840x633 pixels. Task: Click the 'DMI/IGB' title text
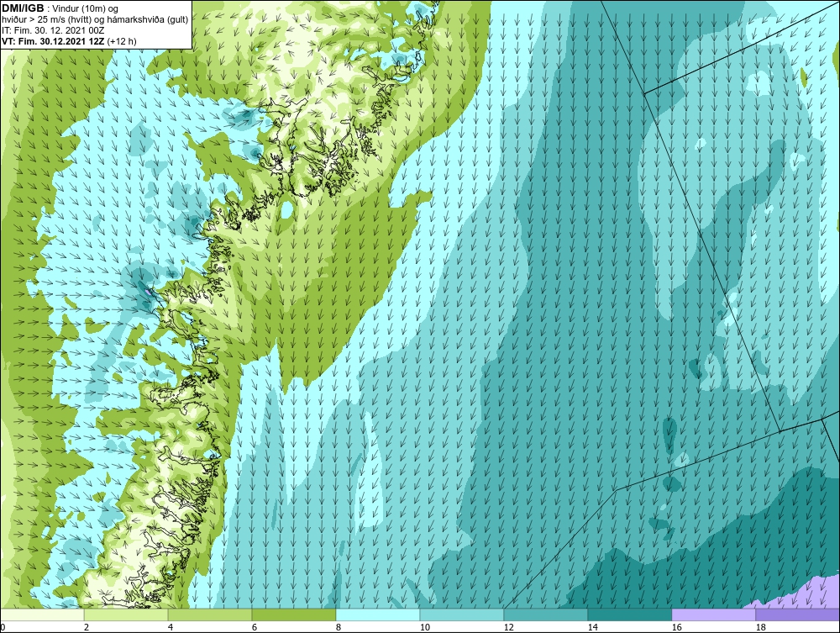(23, 8)
